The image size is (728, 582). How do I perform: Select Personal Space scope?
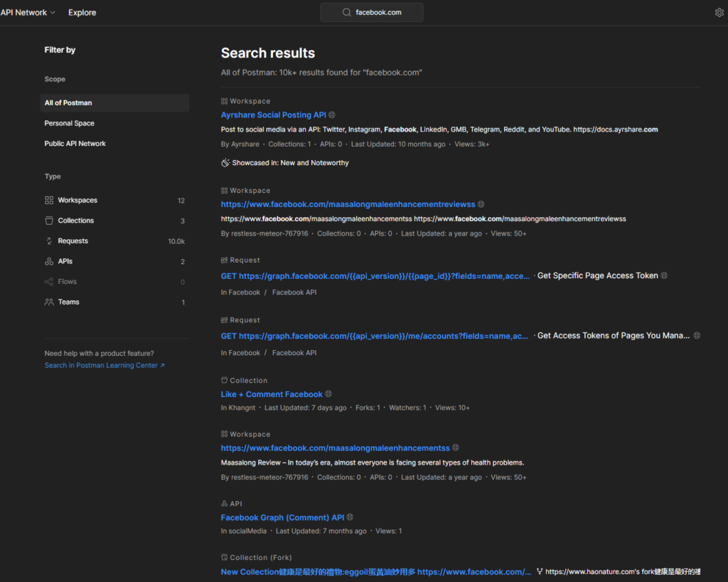(69, 123)
